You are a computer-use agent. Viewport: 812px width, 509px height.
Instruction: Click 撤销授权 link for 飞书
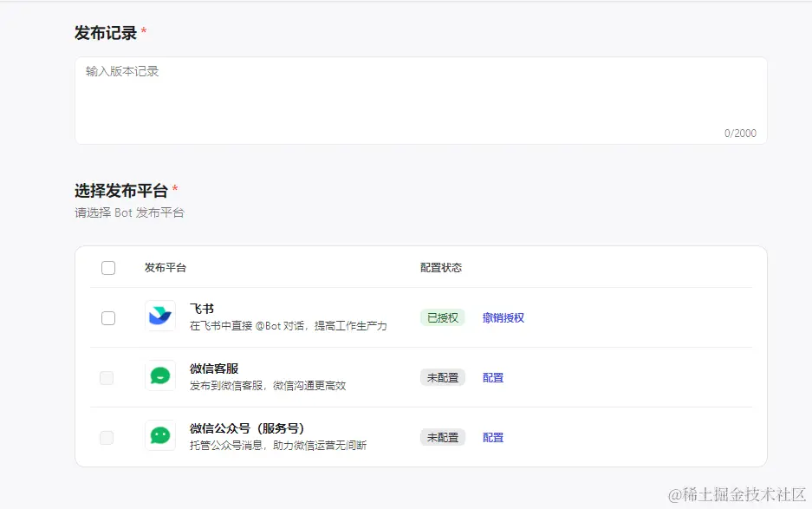pos(503,317)
